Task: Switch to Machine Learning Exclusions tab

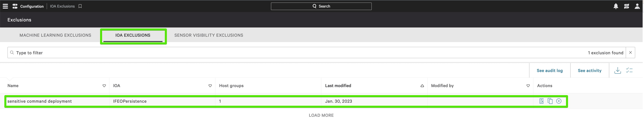Action: pos(55,35)
